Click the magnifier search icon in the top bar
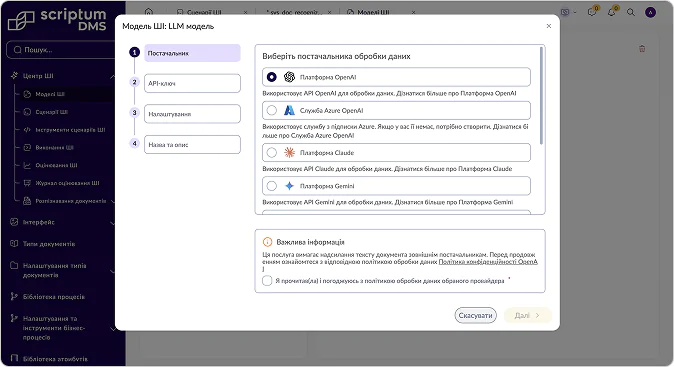Image resolution: width=674 pixels, height=367 pixels. click(x=631, y=12)
